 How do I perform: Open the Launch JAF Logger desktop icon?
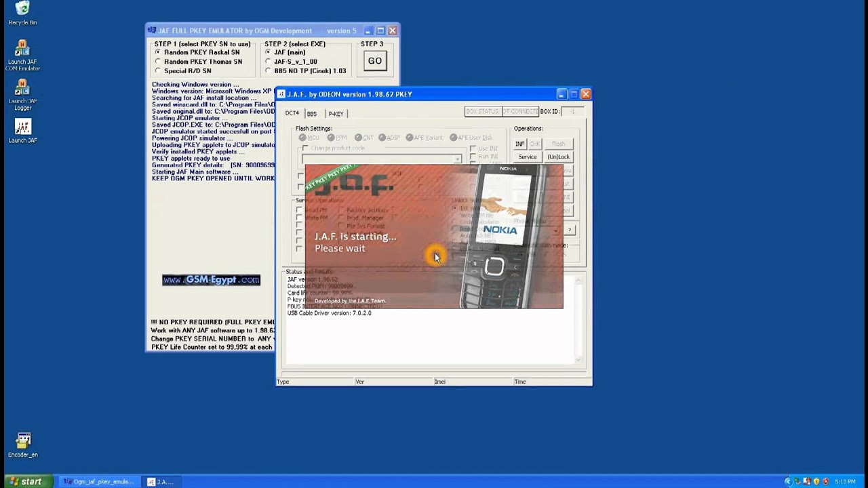(x=22, y=96)
